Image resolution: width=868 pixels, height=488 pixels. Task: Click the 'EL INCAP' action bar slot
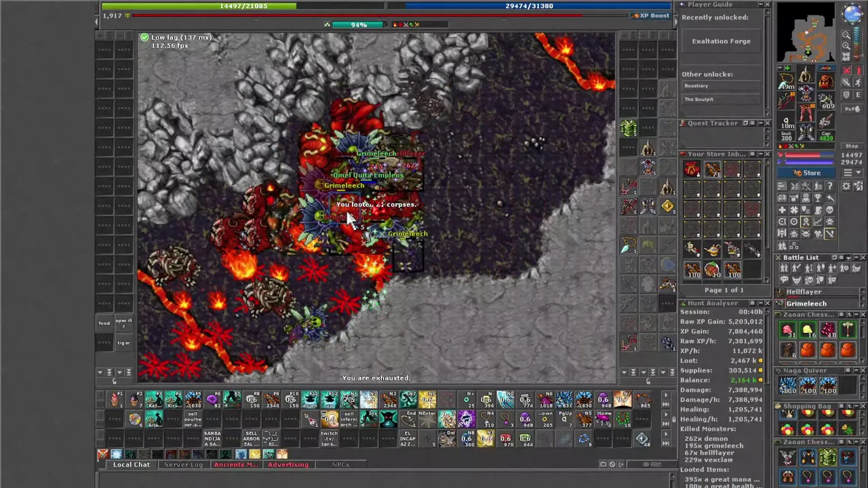pos(408,439)
